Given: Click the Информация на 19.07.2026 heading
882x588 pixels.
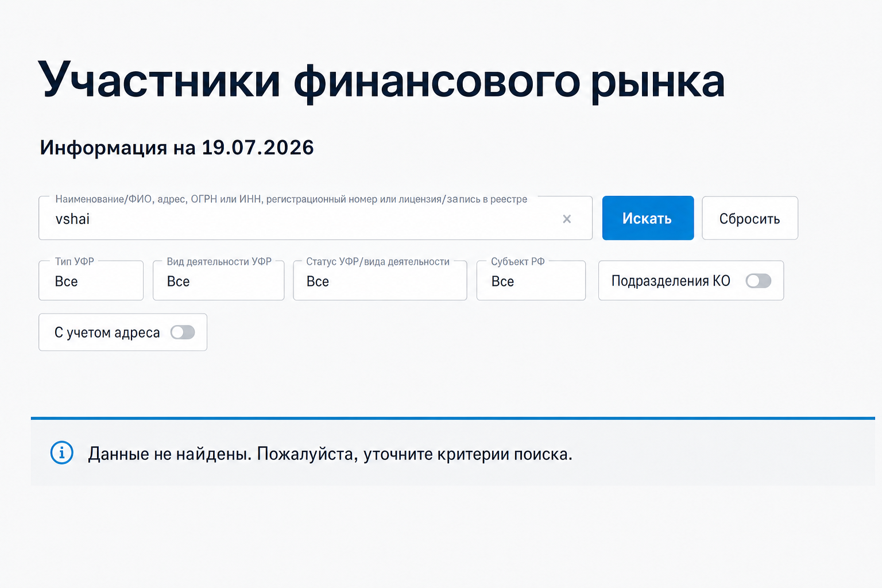Looking at the screenshot, I should coord(177,148).
